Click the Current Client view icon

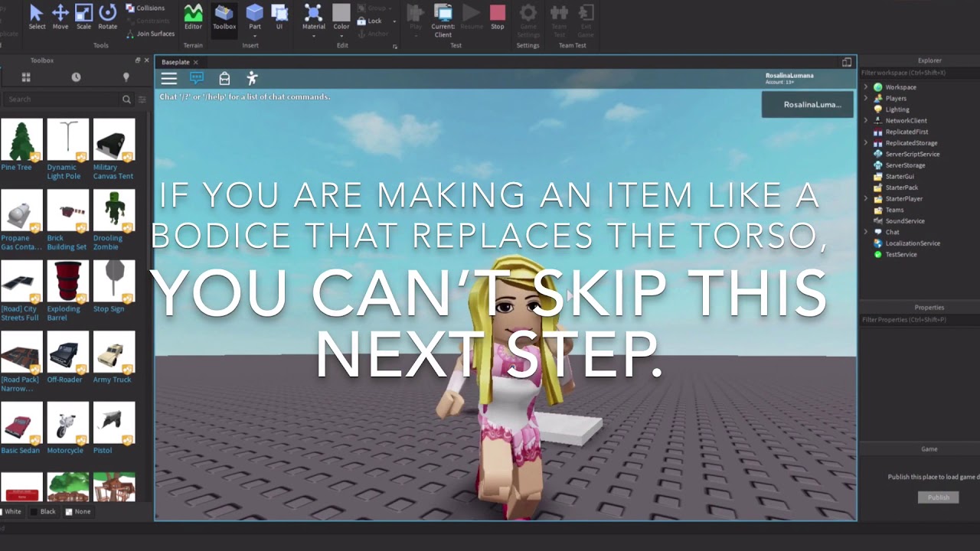pos(443,20)
